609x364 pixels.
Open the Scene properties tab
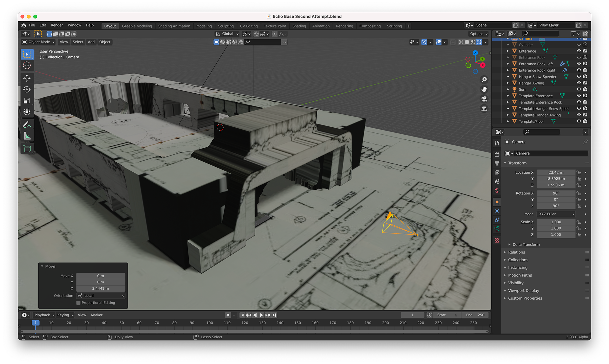point(497,182)
